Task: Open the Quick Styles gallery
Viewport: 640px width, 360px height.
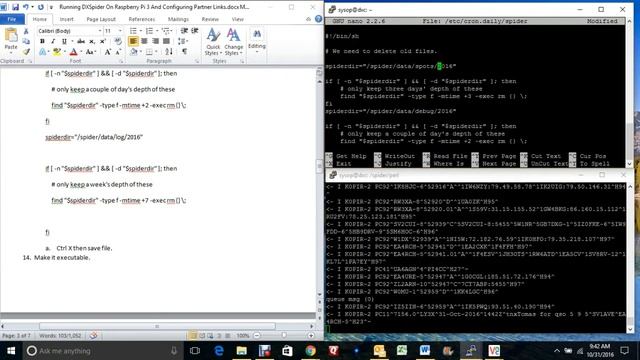Action: pos(213,42)
